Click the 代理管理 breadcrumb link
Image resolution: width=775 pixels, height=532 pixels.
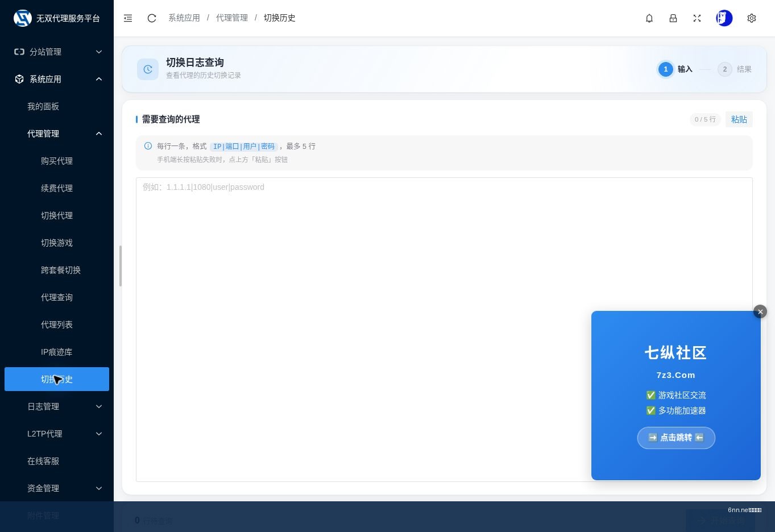[232, 18]
